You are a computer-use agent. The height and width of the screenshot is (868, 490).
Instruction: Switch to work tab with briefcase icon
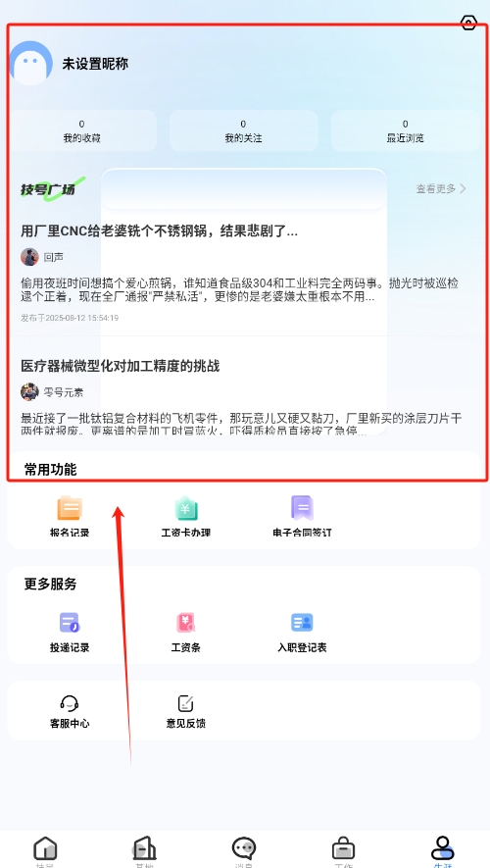click(x=343, y=848)
